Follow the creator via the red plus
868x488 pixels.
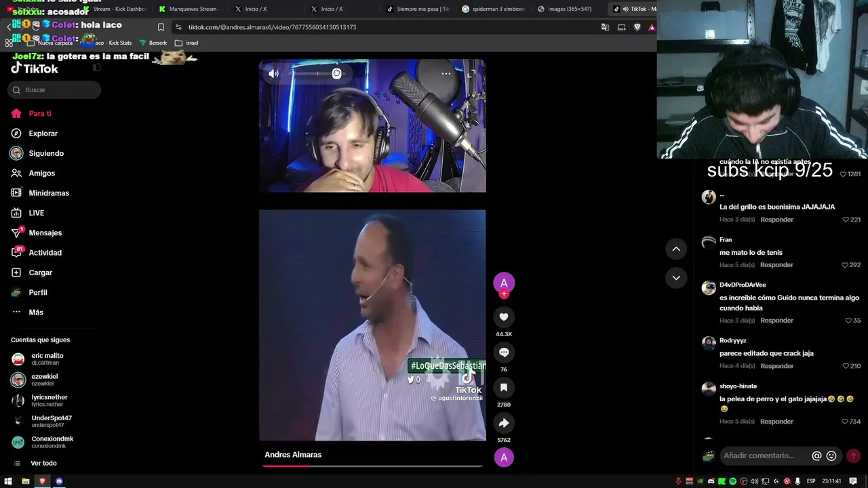pos(504,294)
